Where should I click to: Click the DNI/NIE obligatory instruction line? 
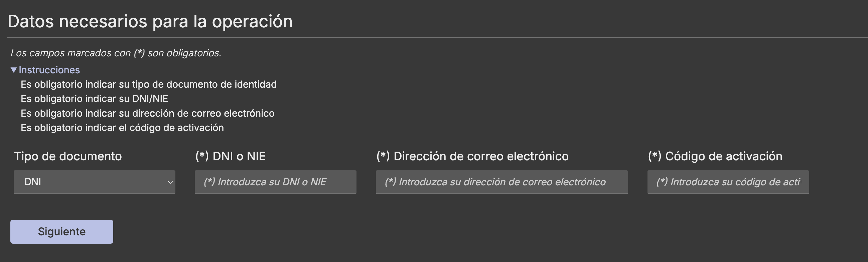(95, 99)
